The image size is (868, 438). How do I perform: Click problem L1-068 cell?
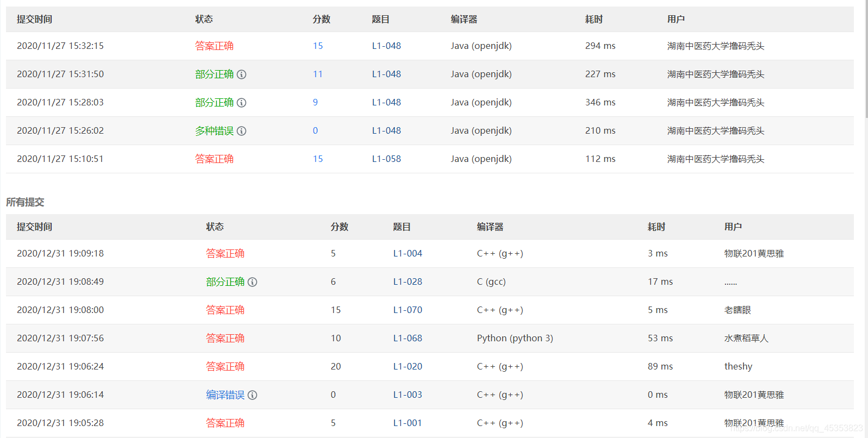[x=407, y=338]
